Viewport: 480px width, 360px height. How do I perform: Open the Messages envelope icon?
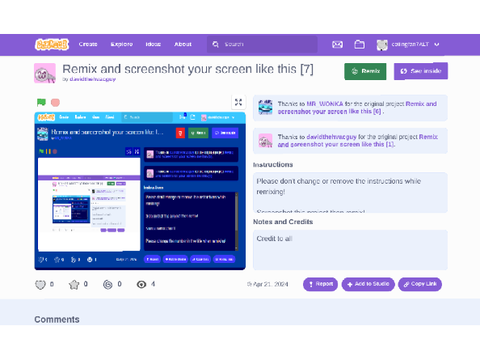click(337, 44)
